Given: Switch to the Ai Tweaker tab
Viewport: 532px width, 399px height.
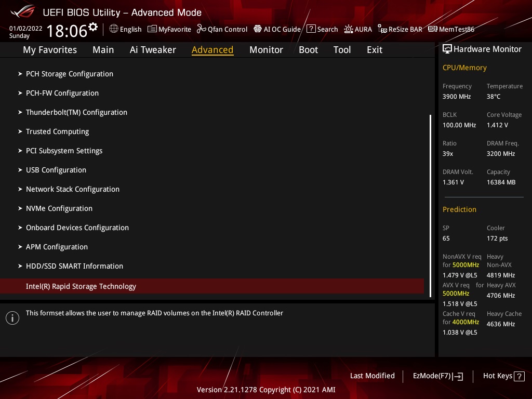Looking at the screenshot, I should point(153,50).
